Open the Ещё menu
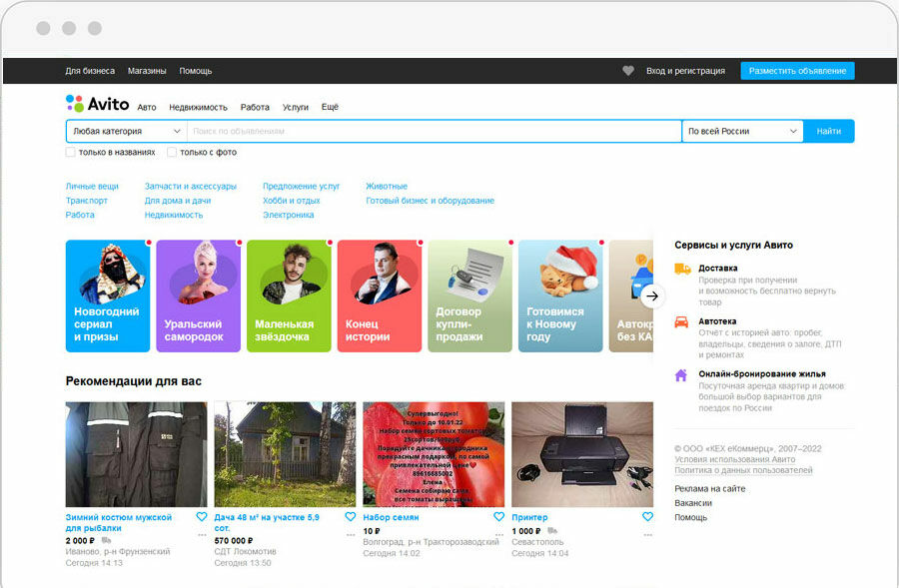 click(x=330, y=107)
